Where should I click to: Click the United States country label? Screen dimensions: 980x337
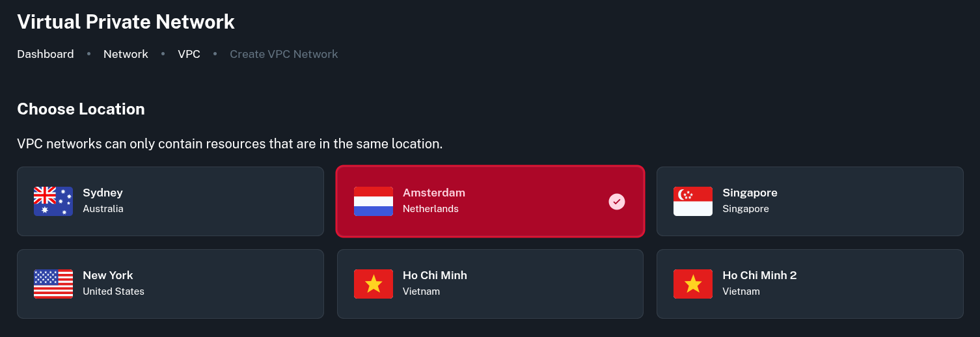(x=113, y=291)
